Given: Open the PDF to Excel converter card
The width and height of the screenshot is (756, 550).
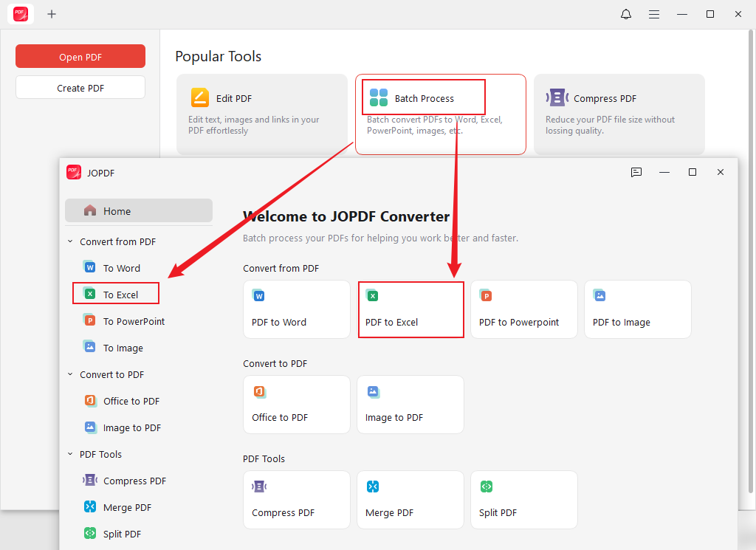Looking at the screenshot, I should (410, 309).
